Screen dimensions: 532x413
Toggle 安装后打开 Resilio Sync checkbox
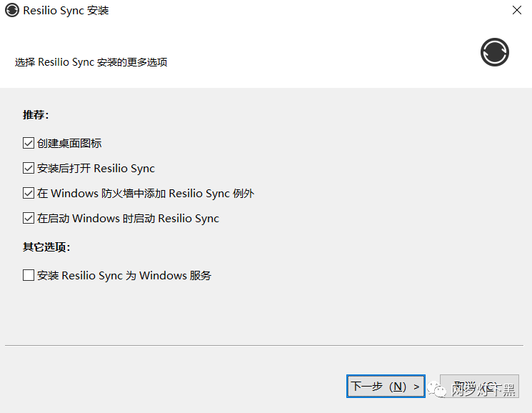coord(29,168)
